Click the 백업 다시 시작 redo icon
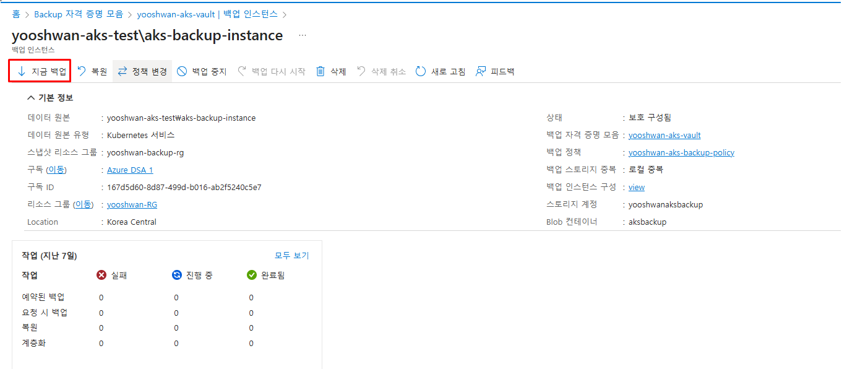 coord(242,71)
